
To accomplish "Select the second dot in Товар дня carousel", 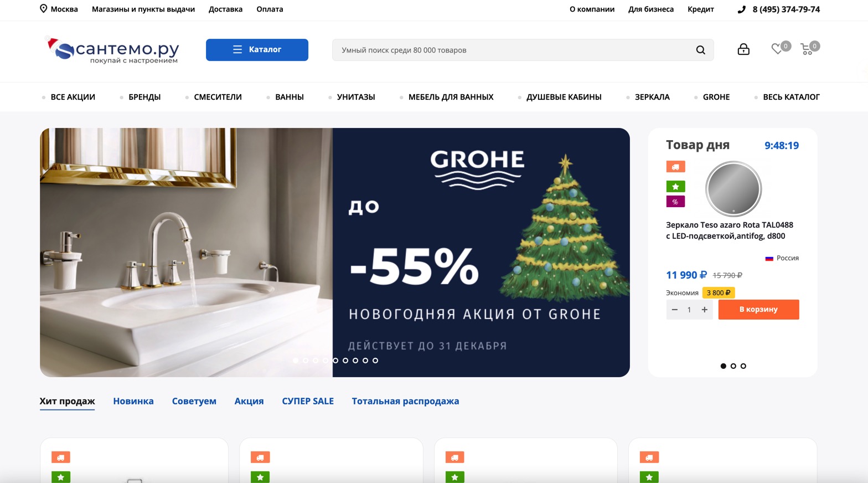I will pos(733,366).
